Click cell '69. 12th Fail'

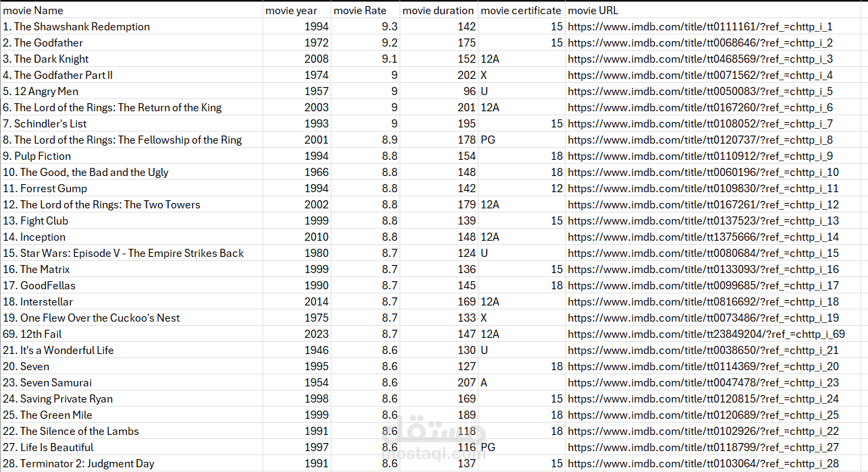132,334
